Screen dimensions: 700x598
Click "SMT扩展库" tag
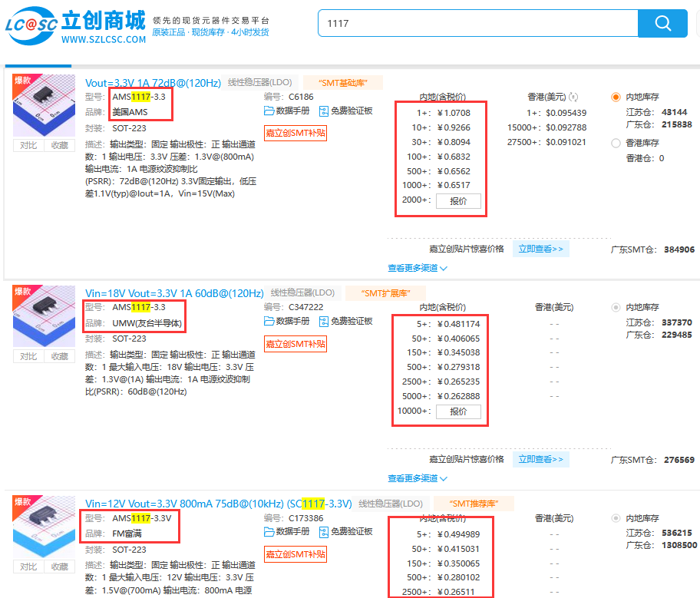[x=386, y=293]
